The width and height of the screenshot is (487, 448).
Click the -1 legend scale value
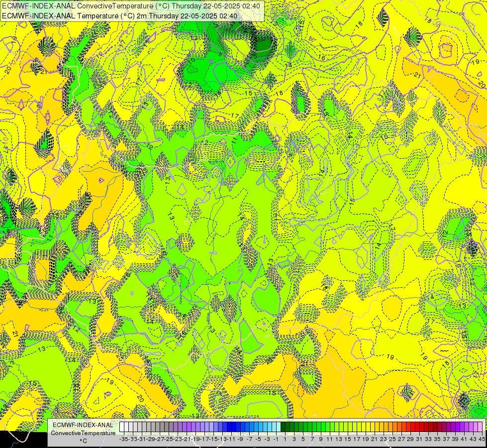coord(276,439)
